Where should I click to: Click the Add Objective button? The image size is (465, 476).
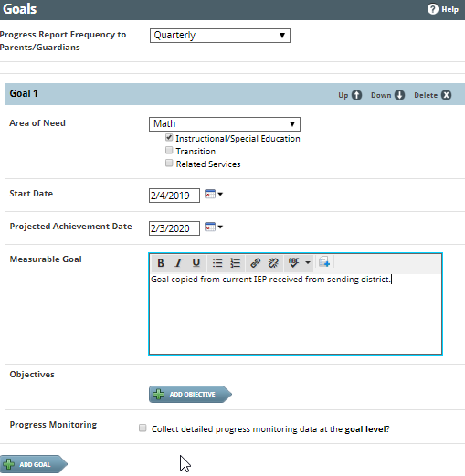pos(190,395)
